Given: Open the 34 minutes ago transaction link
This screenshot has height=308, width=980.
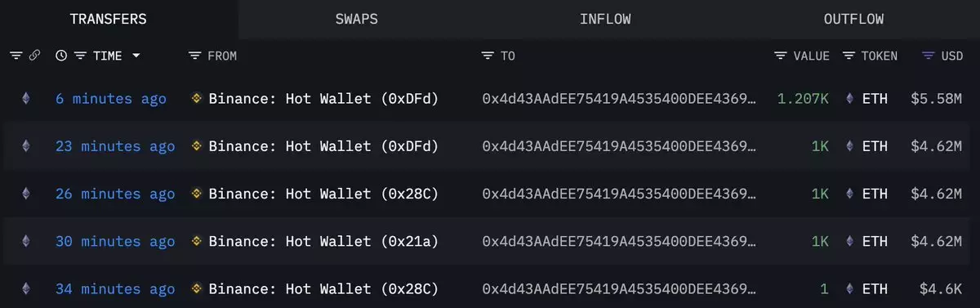Looking at the screenshot, I should pyautogui.click(x=115, y=289).
